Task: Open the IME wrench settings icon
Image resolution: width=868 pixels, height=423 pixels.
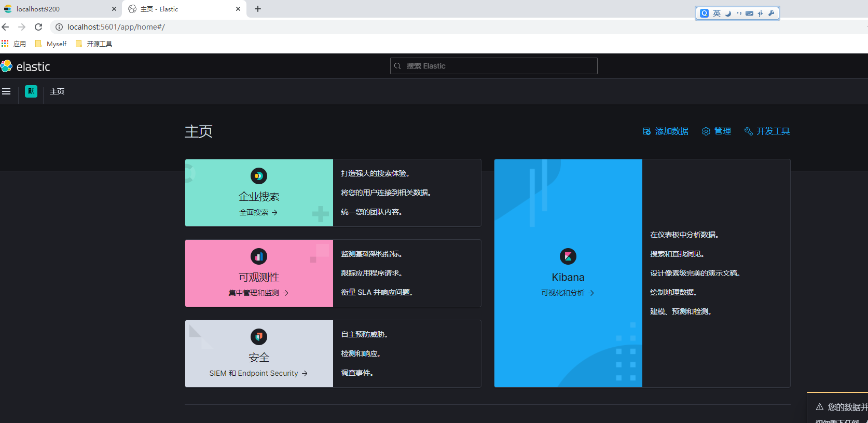Action: coord(771,13)
